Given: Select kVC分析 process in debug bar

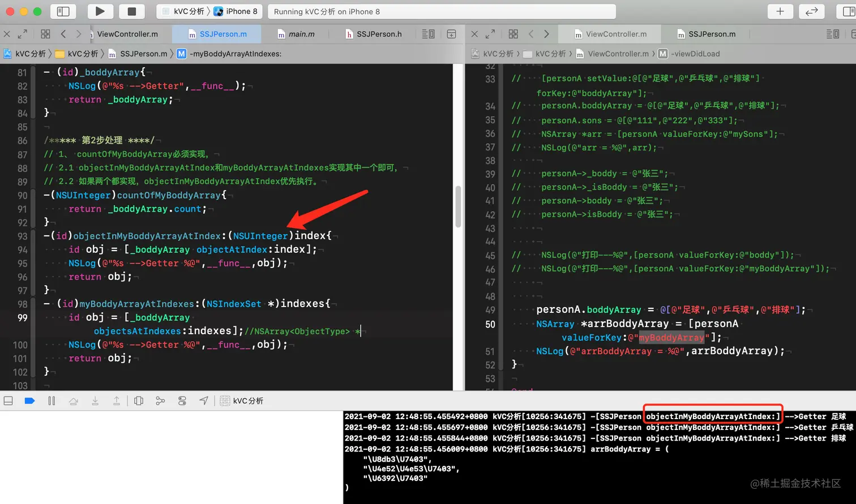Looking at the screenshot, I should click(242, 400).
